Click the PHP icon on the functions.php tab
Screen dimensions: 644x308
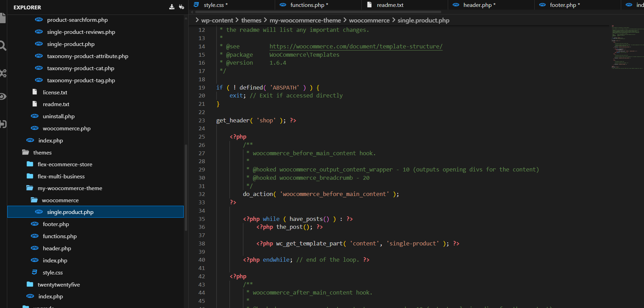click(283, 5)
